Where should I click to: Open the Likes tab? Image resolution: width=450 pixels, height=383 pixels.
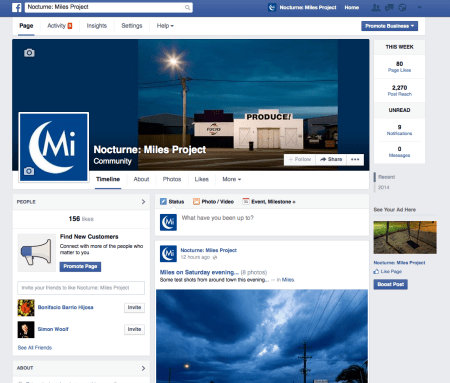pyautogui.click(x=202, y=179)
